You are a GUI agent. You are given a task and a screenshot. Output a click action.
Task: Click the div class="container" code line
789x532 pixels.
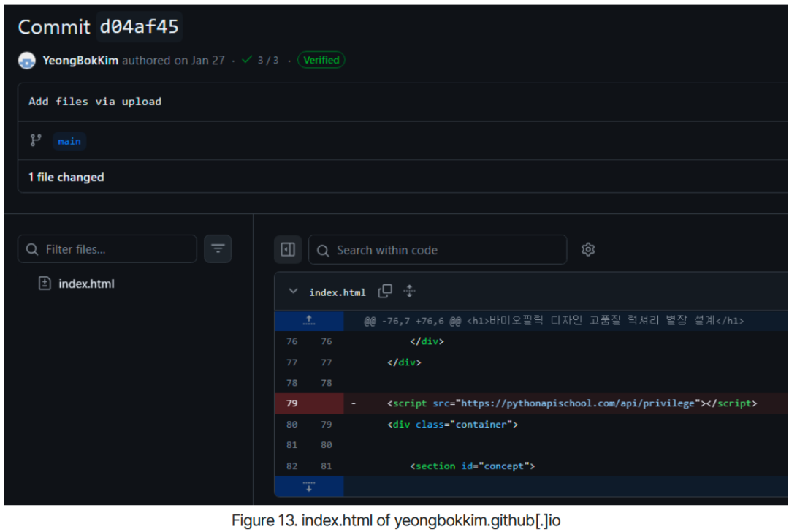[452, 425]
